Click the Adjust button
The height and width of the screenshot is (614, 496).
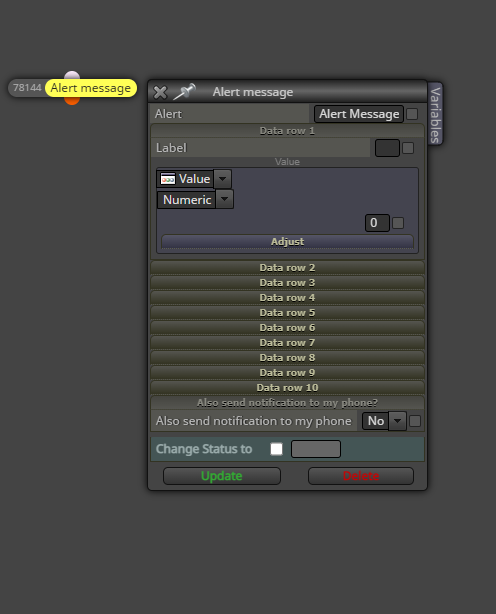[287, 242]
